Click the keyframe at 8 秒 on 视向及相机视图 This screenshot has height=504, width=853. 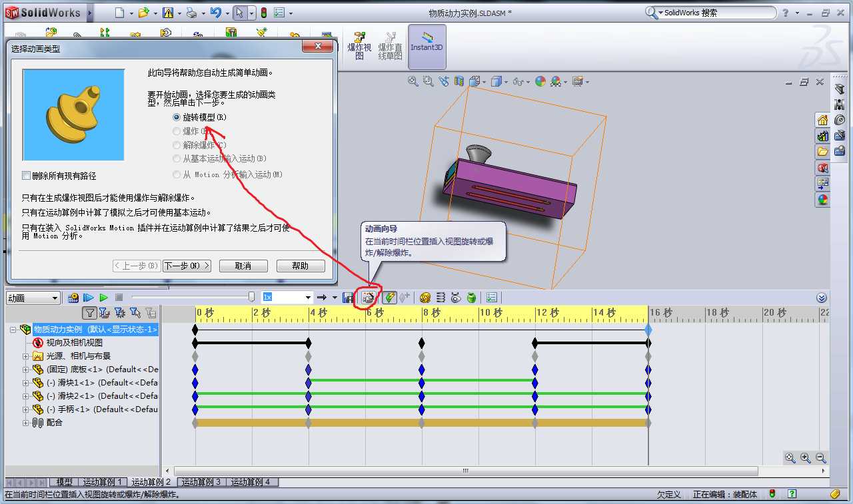tap(422, 343)
